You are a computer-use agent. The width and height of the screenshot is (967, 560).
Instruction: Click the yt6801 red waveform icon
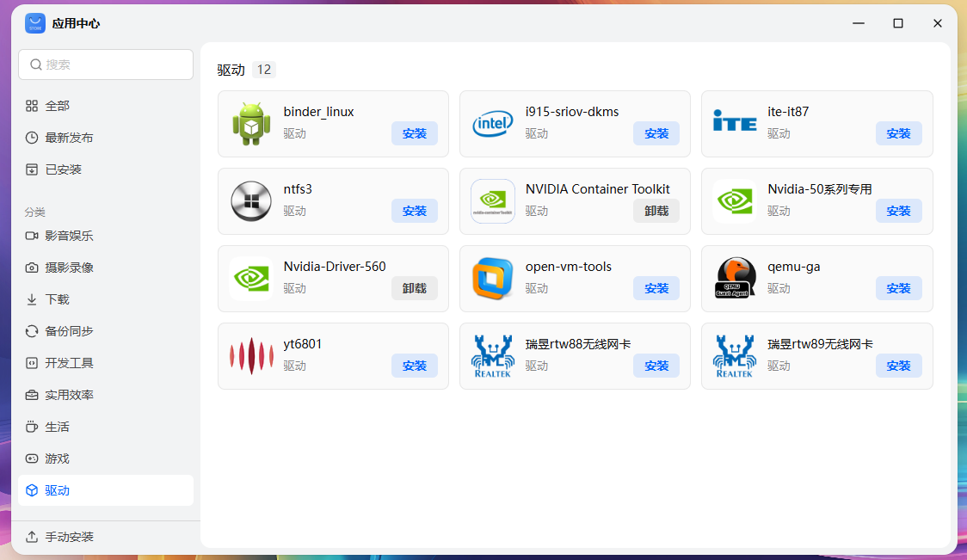(251, 356)
